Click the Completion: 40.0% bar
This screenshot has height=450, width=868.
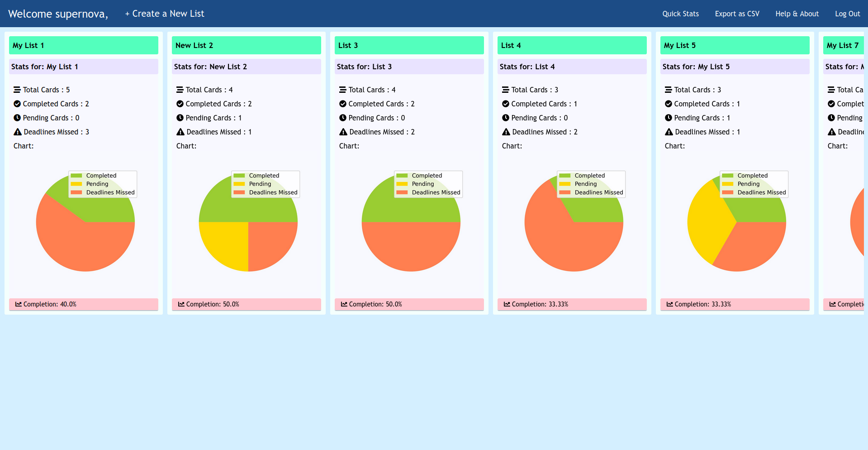click(x=84, y=304)
